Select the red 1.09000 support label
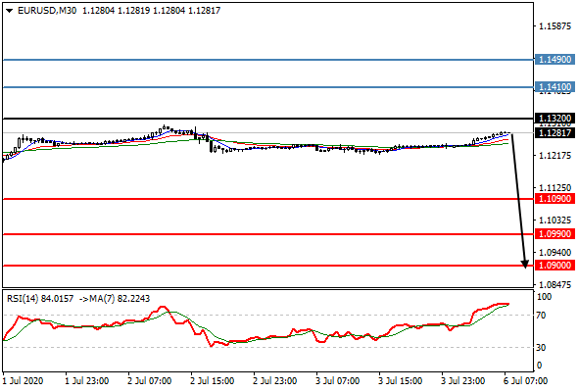The width and height of the screenshot is (578, 392). 554,266
